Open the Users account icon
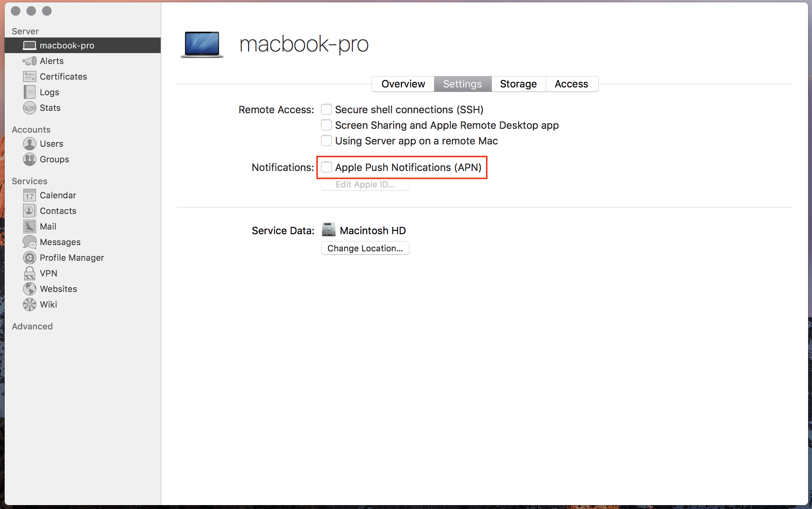812x509 pixels. [30, 144]
